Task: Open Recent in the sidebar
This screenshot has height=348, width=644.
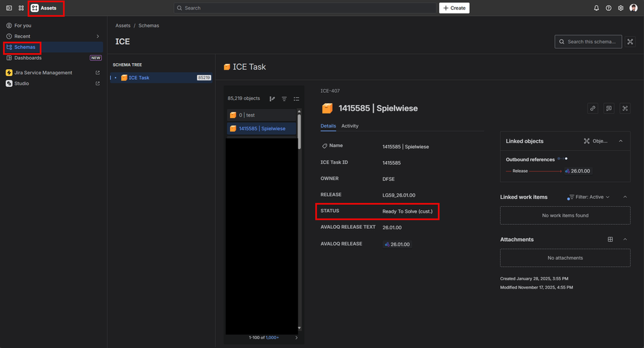Action: [x=54, y=36]
